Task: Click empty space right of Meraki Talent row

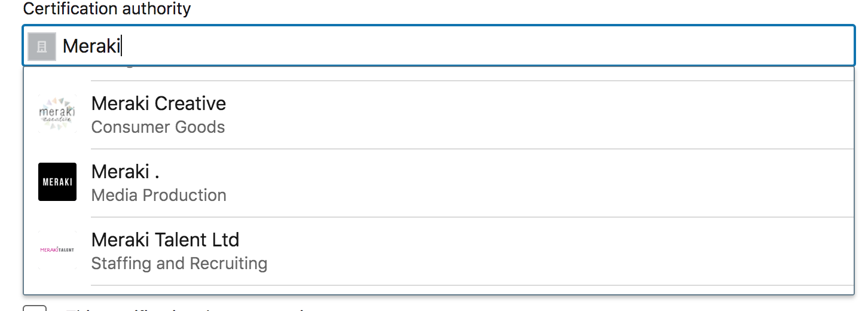Action: click(538, 251)
